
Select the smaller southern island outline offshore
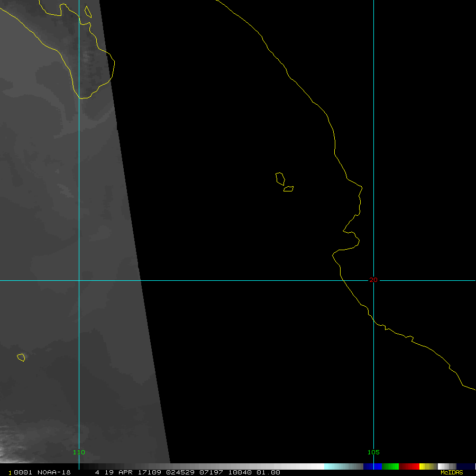289,188
